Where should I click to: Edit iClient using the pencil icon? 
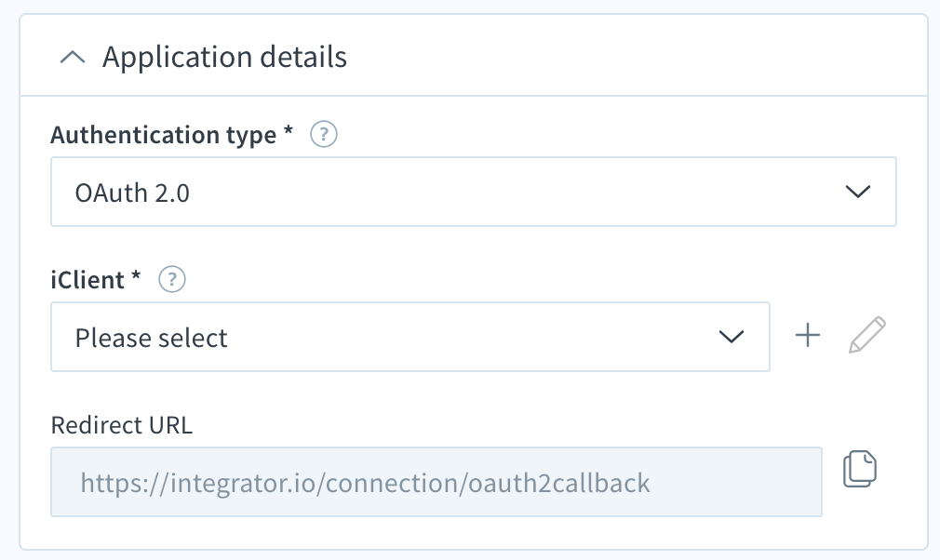866,335
